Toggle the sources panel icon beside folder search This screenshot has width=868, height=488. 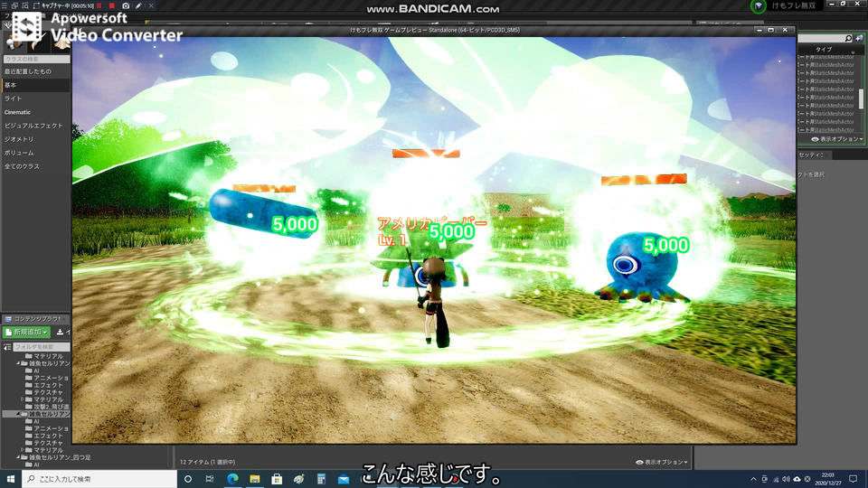[x=7, y=347]
